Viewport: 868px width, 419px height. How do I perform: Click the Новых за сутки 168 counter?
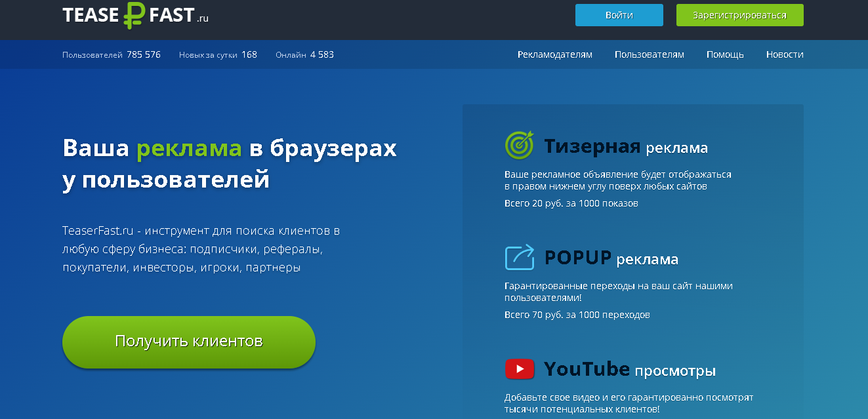218,54
